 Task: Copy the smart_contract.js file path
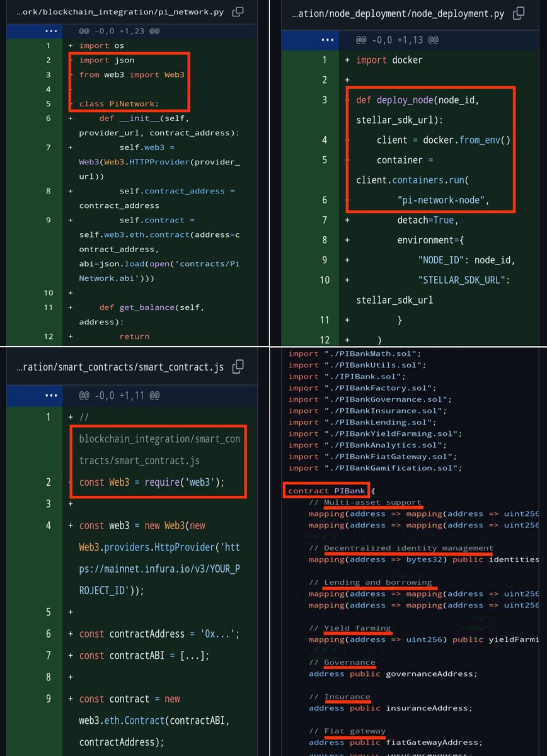pyautogui.click(x=238, y=367)
